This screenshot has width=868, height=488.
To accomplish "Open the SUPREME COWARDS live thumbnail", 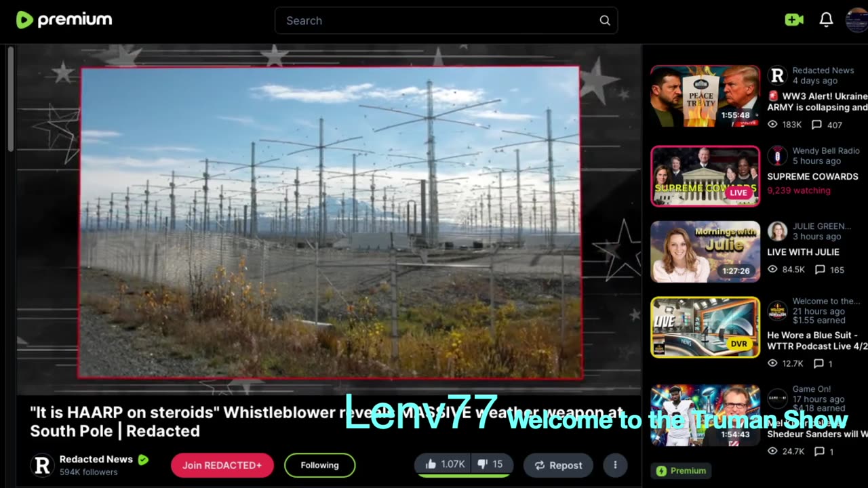I will coord(705,176).
